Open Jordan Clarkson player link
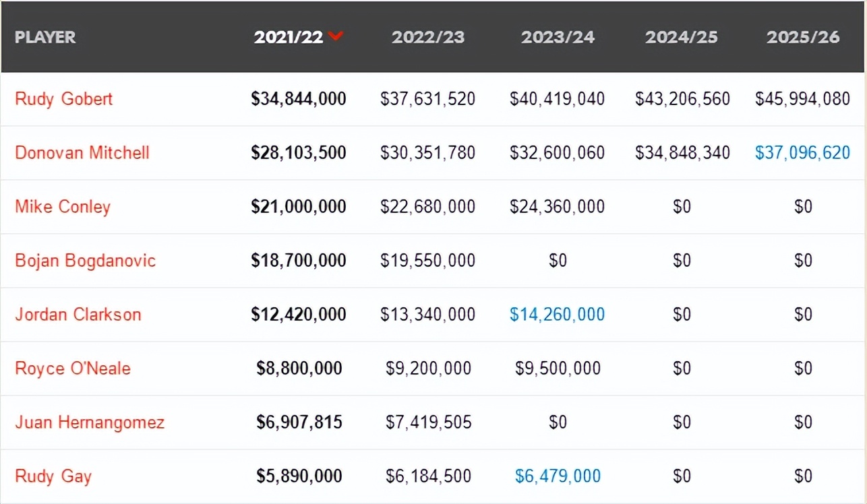 [78, 315]
